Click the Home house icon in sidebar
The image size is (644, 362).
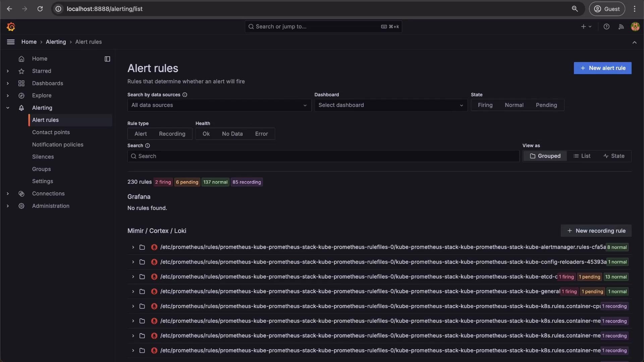21,59
